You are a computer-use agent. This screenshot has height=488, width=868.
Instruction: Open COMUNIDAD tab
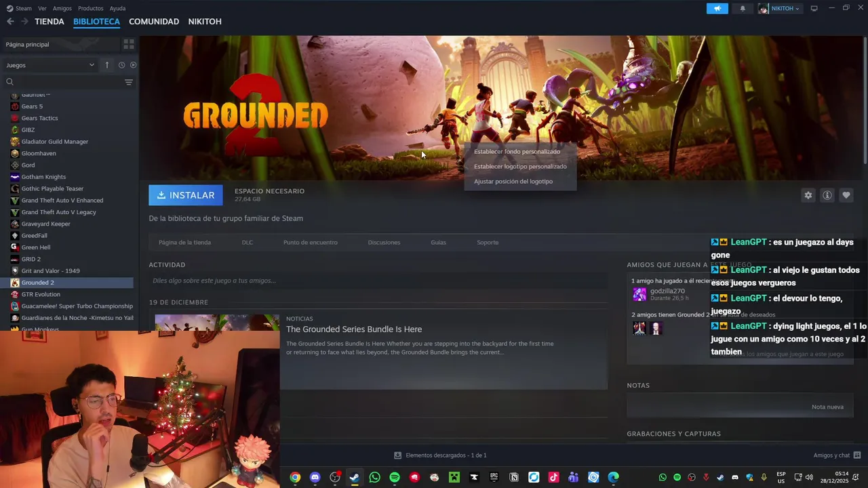click(x=154, y=22)
